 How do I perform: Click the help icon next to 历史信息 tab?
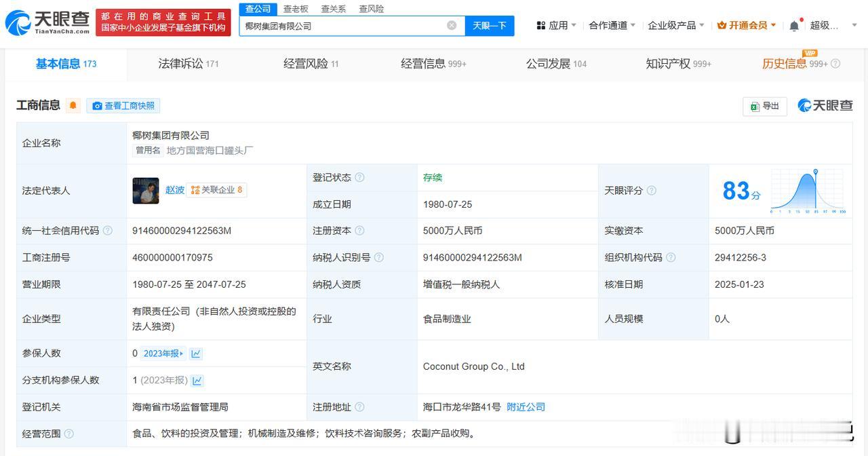click(835, 64)
